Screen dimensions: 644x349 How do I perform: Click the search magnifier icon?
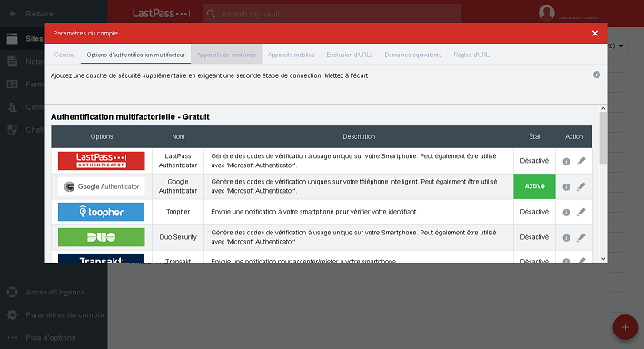tap(211, 14)
